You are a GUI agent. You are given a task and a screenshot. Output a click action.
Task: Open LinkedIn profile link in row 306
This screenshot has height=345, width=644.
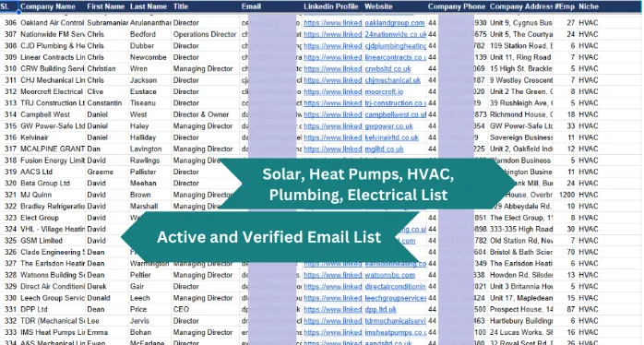pos(333,23)
